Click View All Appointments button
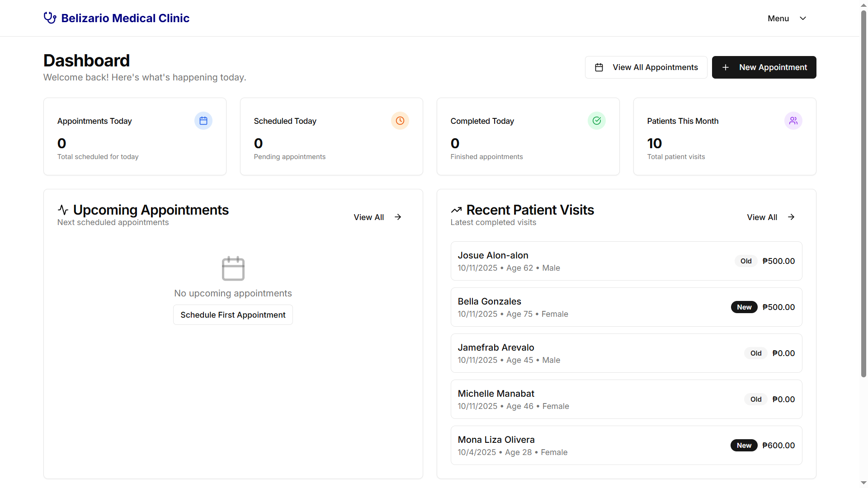 pyautogui.click(x=646, y=67)
